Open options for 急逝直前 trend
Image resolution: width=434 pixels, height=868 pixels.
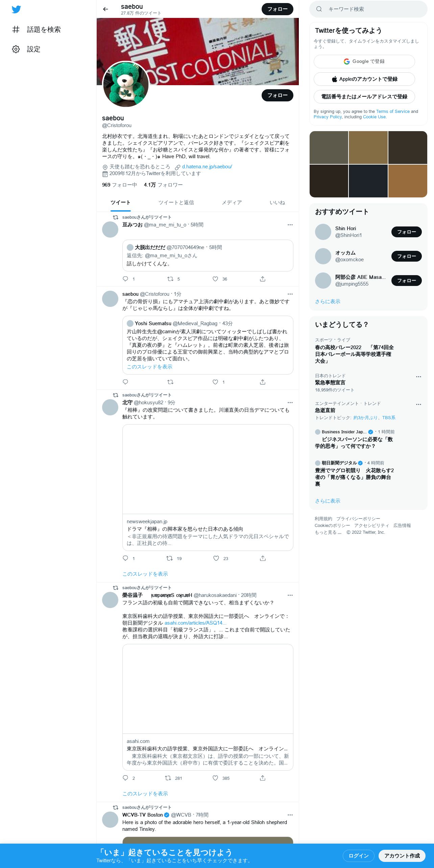click(418, 404)
